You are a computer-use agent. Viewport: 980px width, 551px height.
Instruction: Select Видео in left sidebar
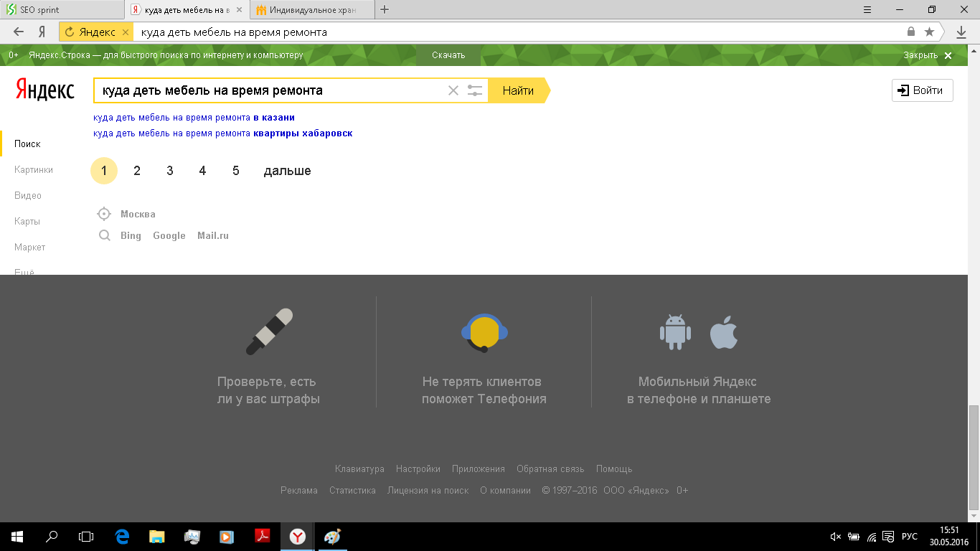click(x=28, y=196)
